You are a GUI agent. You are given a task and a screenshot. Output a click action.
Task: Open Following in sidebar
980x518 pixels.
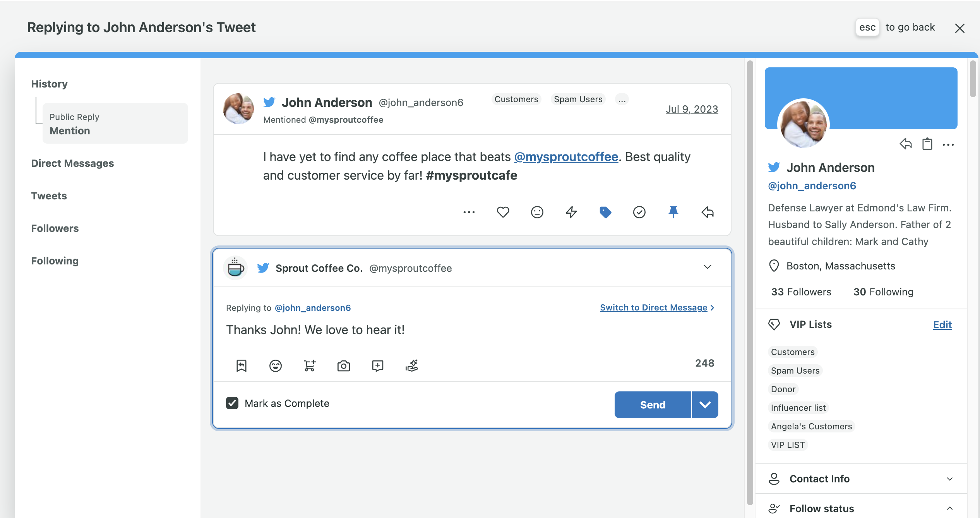point(55,261)
